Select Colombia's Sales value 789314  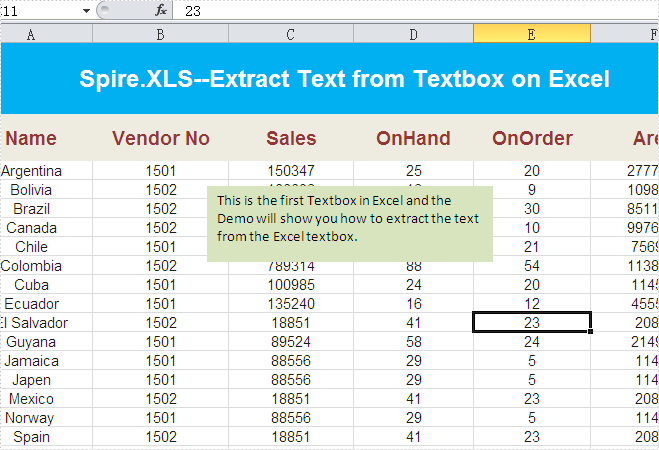click(x=291, y=268)
